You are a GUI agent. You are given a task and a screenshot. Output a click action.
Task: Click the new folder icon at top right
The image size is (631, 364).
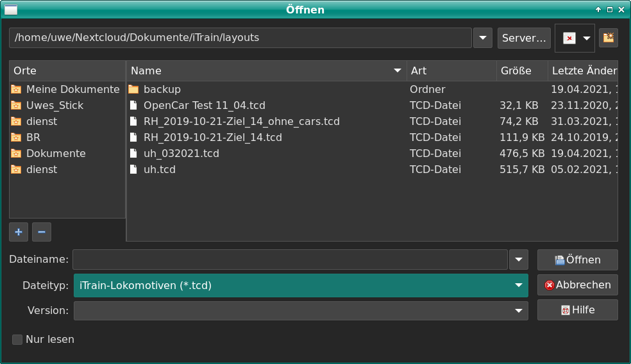(608, 38)
